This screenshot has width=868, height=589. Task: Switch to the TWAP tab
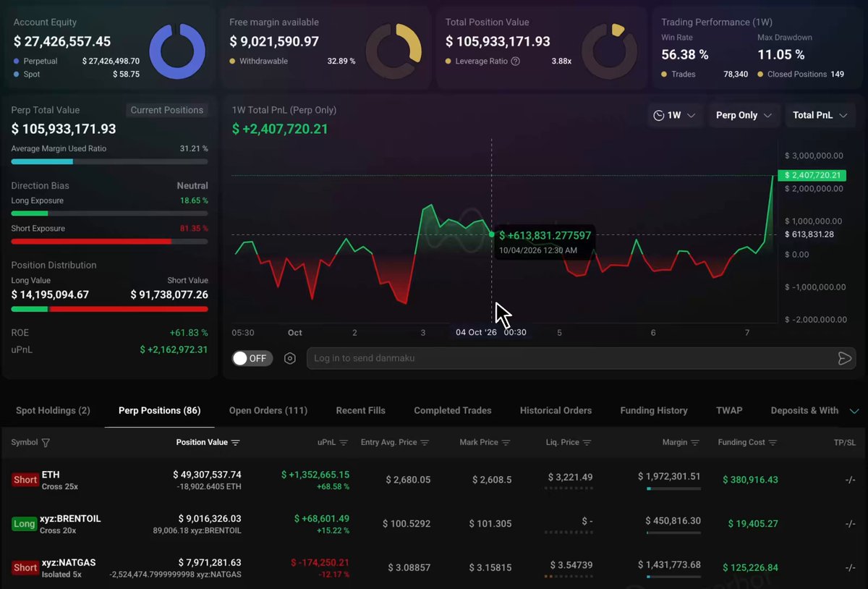(729, 410)
